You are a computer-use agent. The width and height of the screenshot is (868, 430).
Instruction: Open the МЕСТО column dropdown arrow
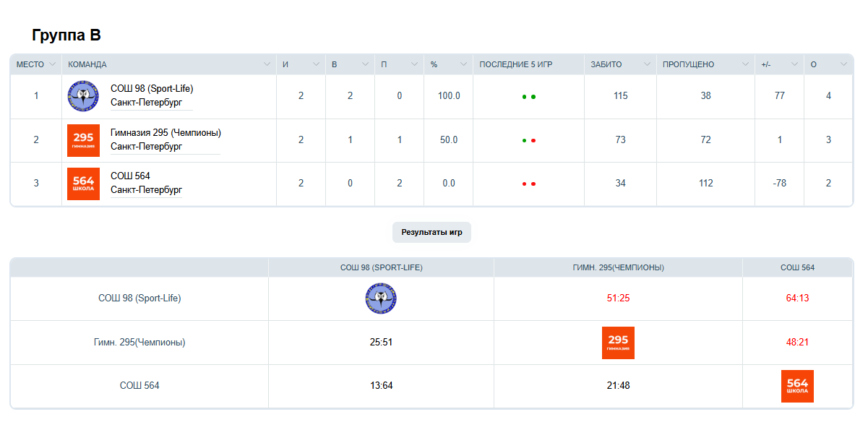[52, 64]
